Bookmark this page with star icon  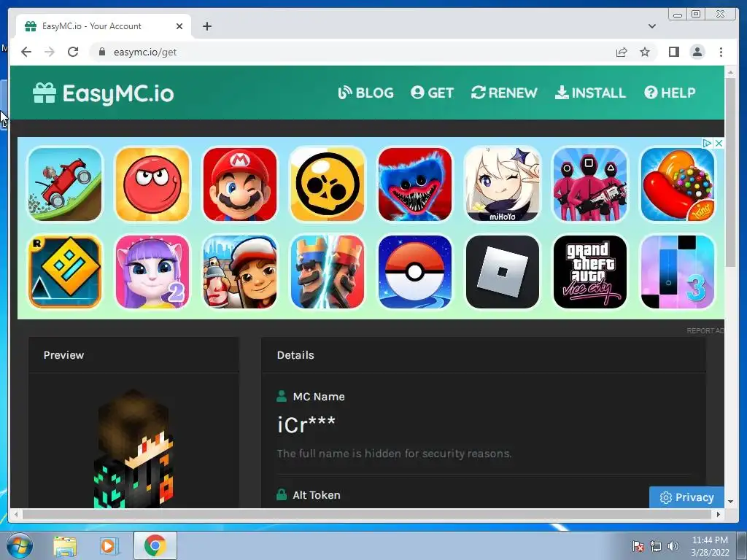click(645, 52)
